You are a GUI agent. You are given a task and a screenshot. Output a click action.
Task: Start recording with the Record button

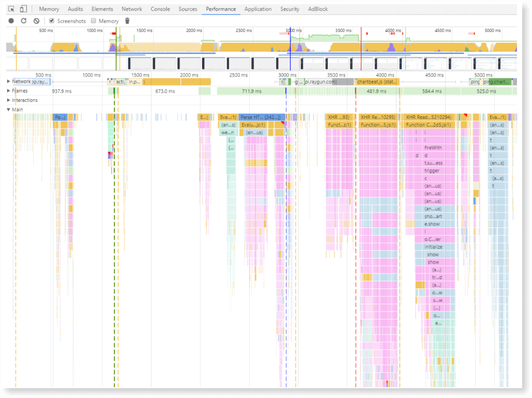coord(11,21)
